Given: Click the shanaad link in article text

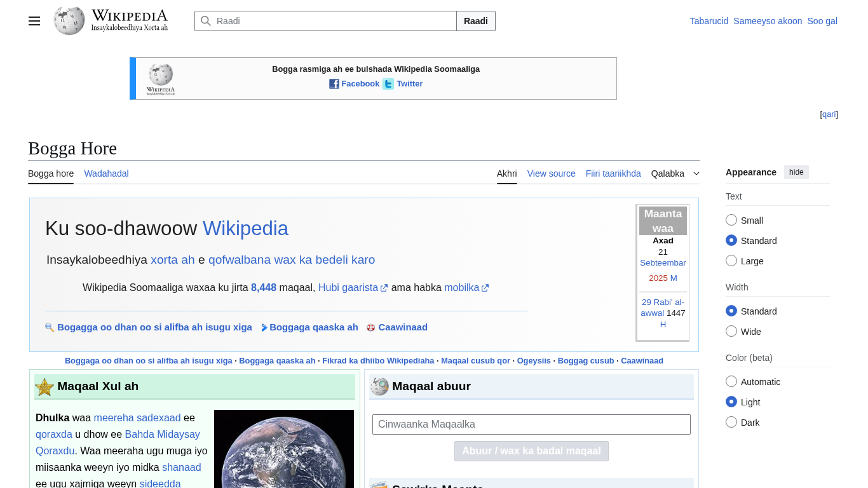Looking at the screenshot, I should (x=182, y=468).
